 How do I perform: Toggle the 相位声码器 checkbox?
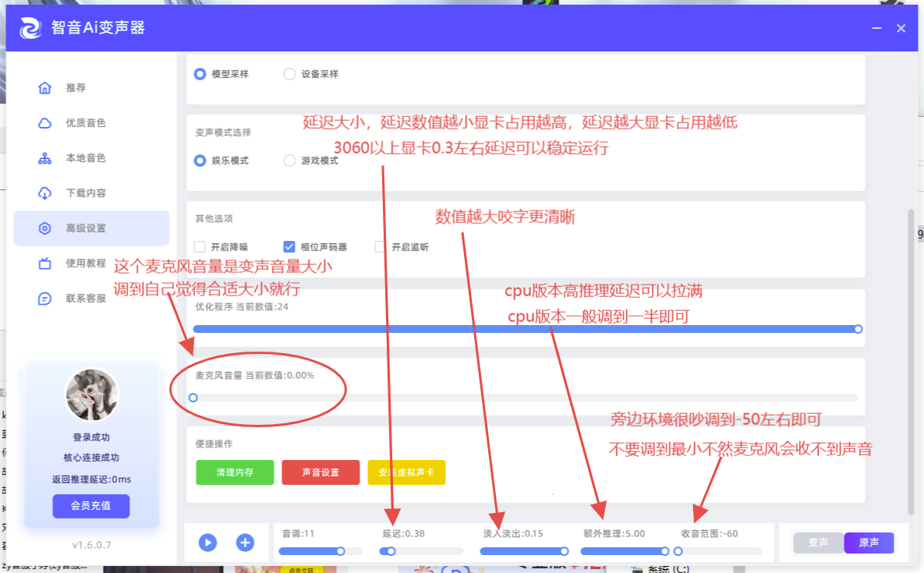point(289,247)
